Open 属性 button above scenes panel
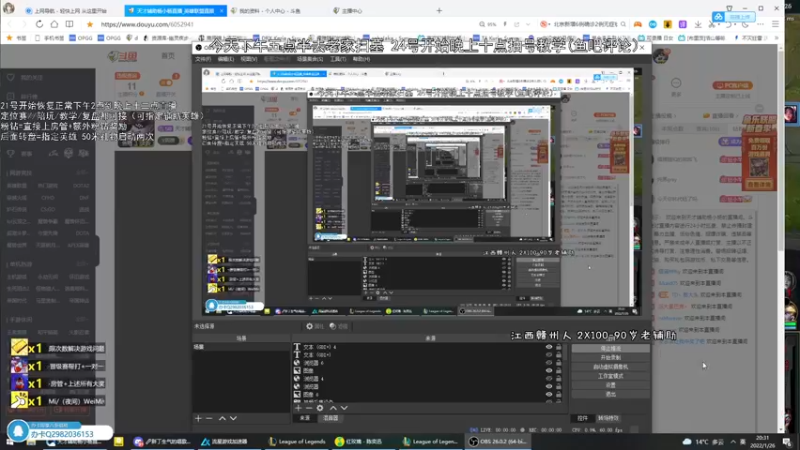Screen dimensions: 800x450 coord(315,326)
